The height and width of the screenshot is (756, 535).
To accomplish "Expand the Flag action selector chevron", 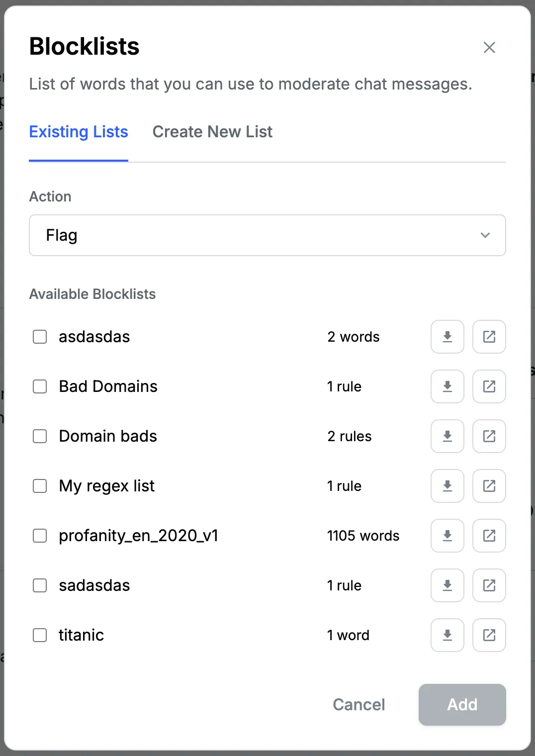I will point(485,235).
